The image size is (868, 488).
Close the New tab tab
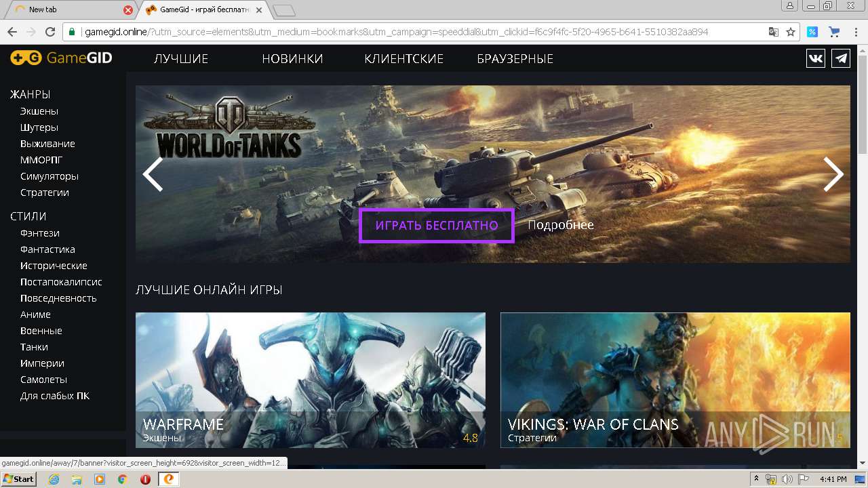point(128,9)
